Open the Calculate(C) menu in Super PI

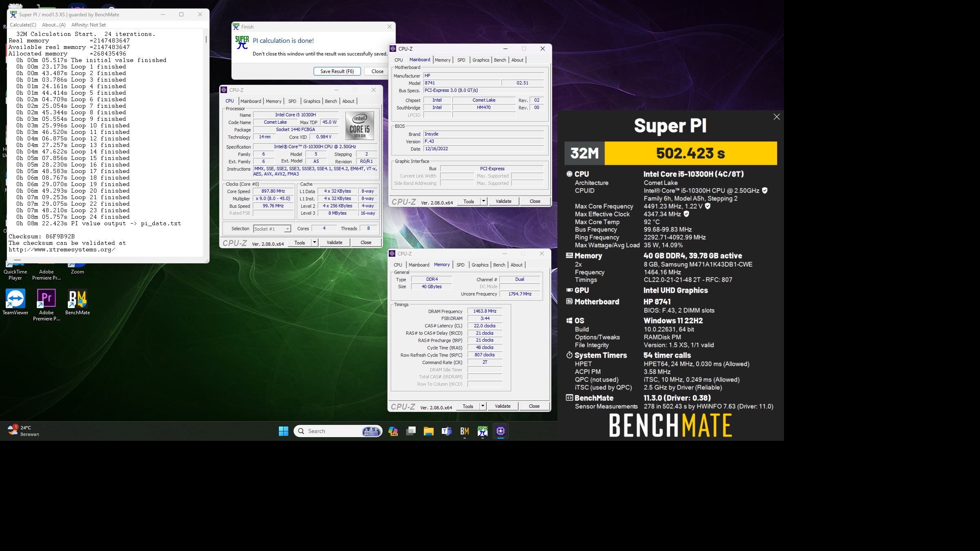click(x=23, y=25)
